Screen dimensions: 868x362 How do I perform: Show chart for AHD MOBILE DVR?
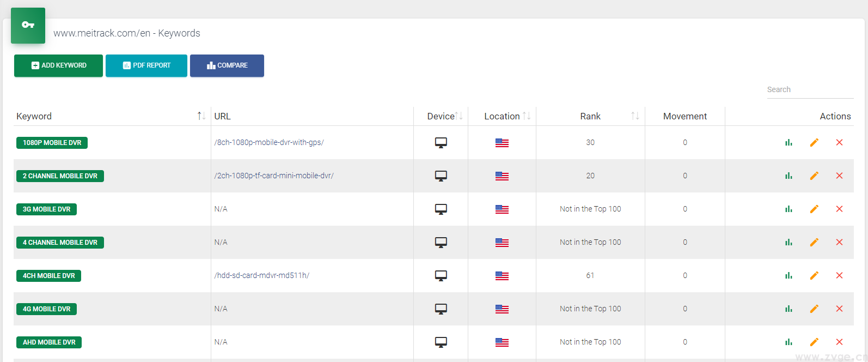tap(788, 342)
